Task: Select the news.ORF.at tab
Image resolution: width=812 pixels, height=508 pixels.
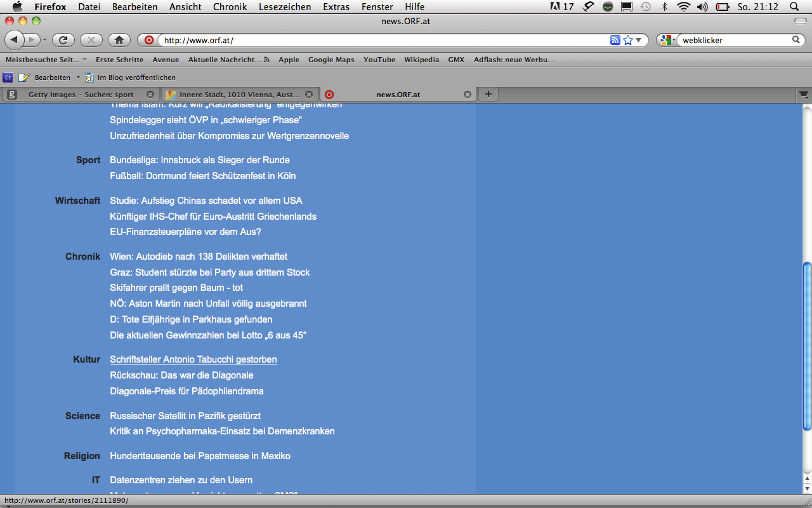Action: (398, 95)
